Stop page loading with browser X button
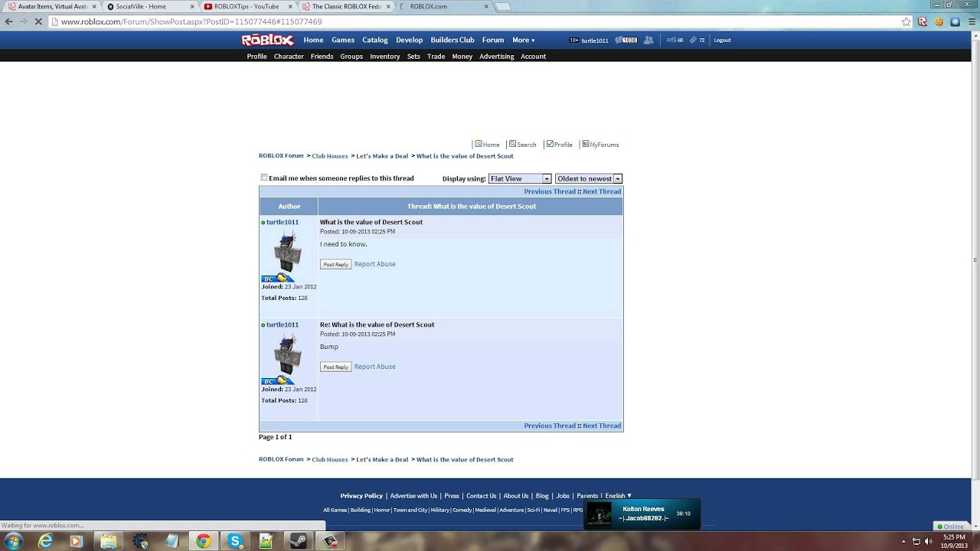The height and width of the screenshot is (551, 980). pos(37,21)
